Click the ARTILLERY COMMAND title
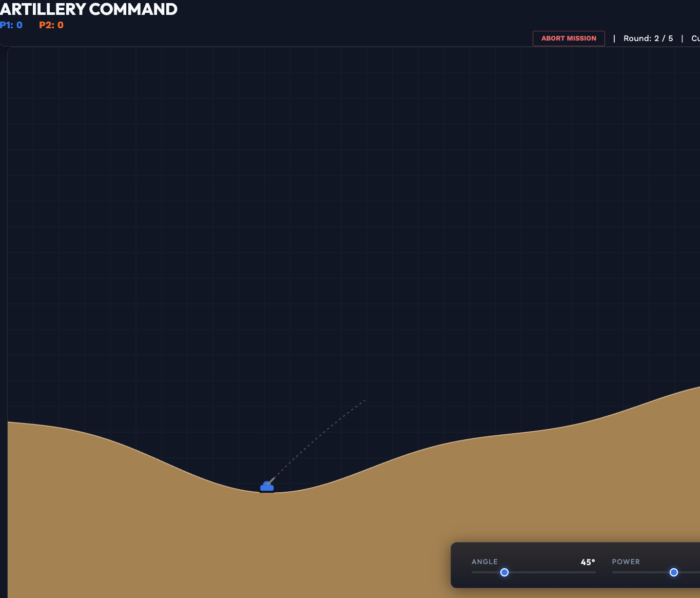The height and width of the screenshot is (598, 700). click(89, 9)
